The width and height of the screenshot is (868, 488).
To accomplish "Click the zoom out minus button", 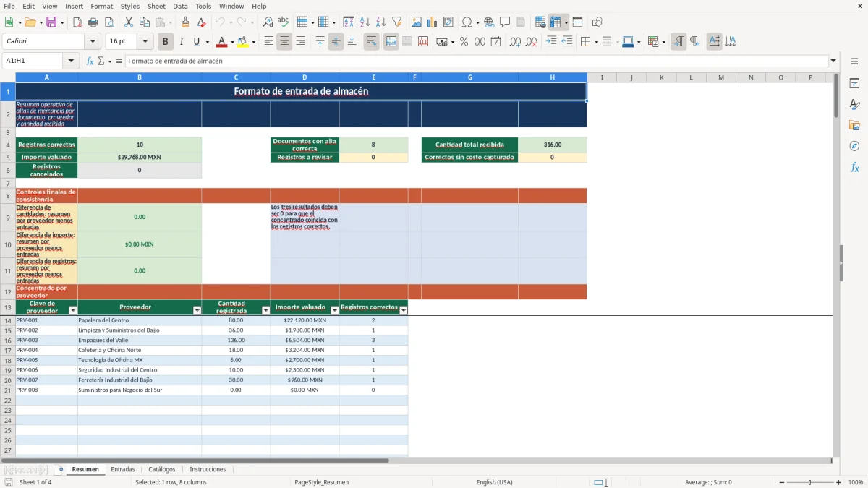I will click(x=781, y=482).
